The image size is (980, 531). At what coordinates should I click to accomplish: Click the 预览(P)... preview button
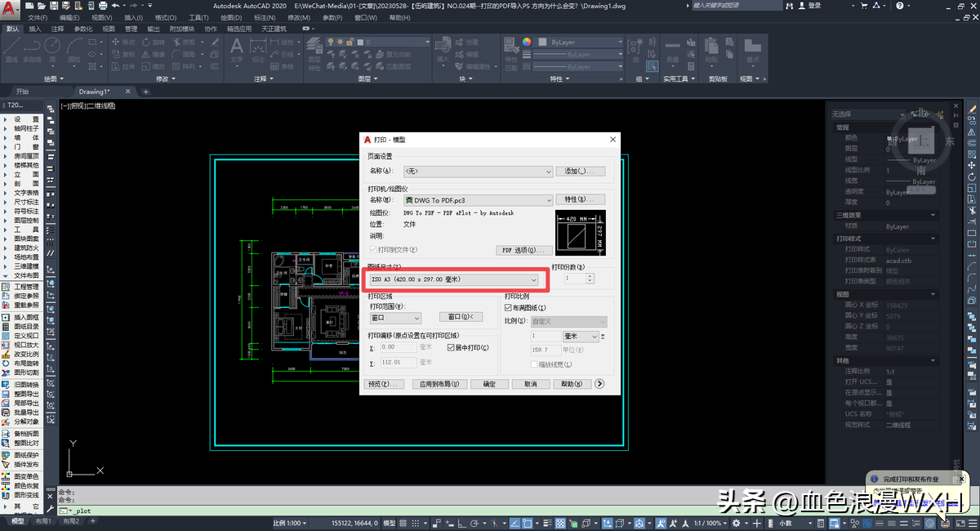tap(383, 384)
